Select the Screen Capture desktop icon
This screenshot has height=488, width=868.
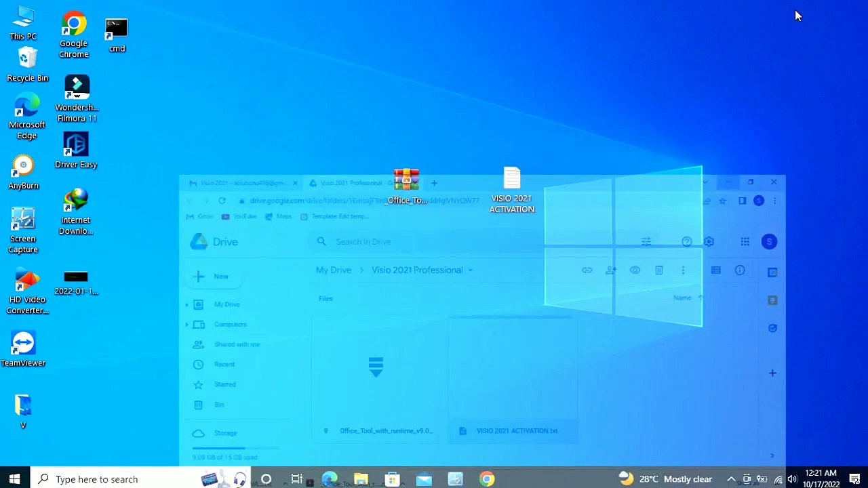[23, 230]
